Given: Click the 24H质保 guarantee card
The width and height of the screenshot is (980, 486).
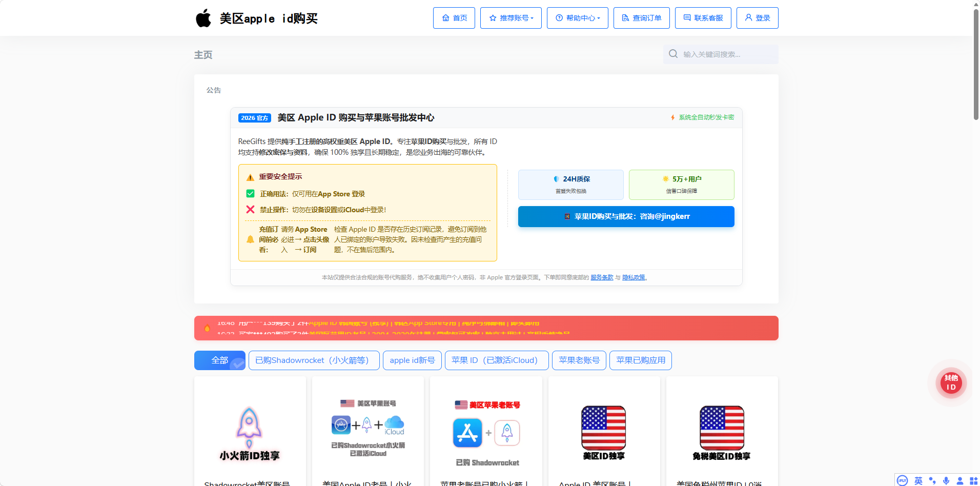Looking at the screenshot, I should point(571,185).
